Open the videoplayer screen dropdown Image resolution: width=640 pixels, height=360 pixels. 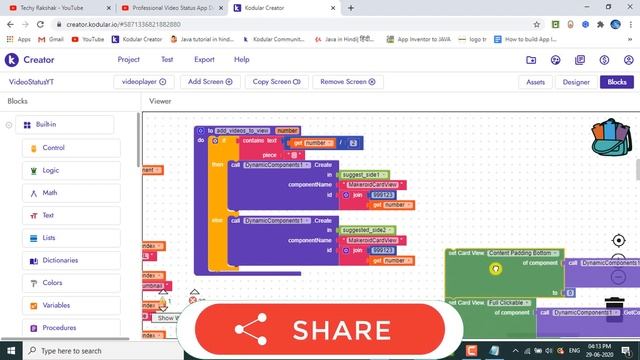pos(144,82)
